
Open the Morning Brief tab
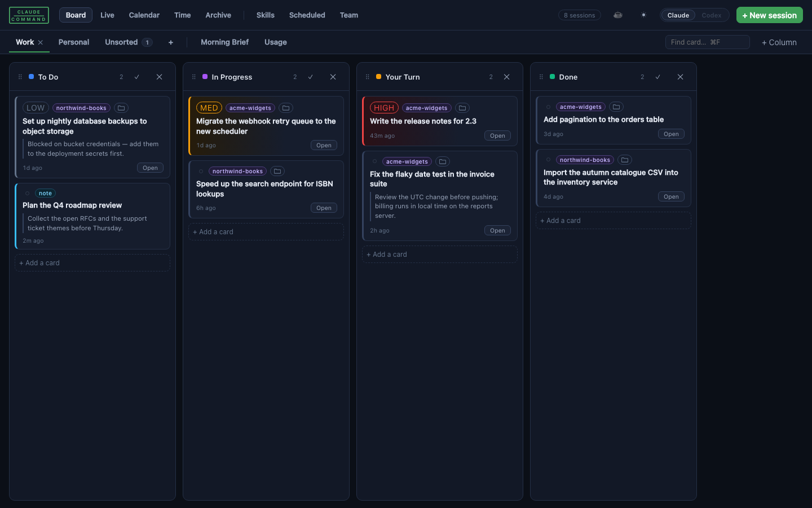(x=224, y=42)
